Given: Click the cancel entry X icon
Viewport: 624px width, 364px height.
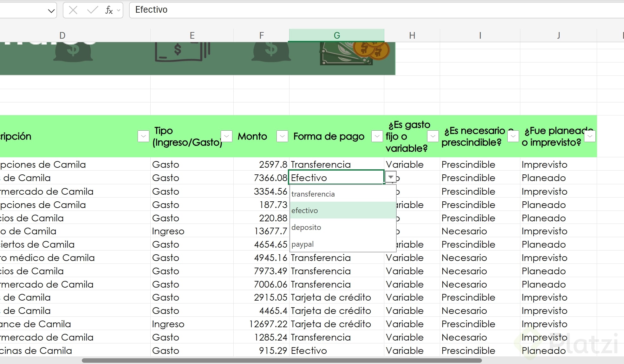Looking at the screenshot, I should (73, 10).
